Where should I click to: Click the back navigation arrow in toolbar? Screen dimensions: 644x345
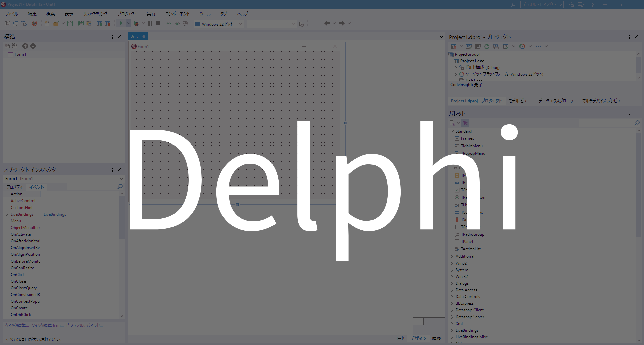(327, 23)
